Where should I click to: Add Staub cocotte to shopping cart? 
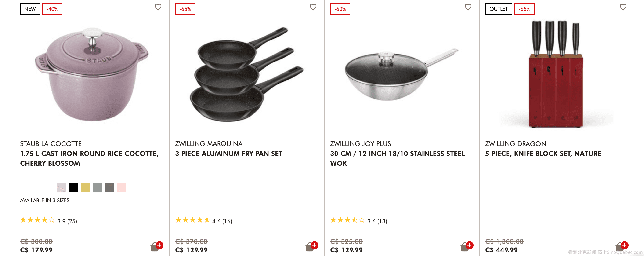coord(156,246)
